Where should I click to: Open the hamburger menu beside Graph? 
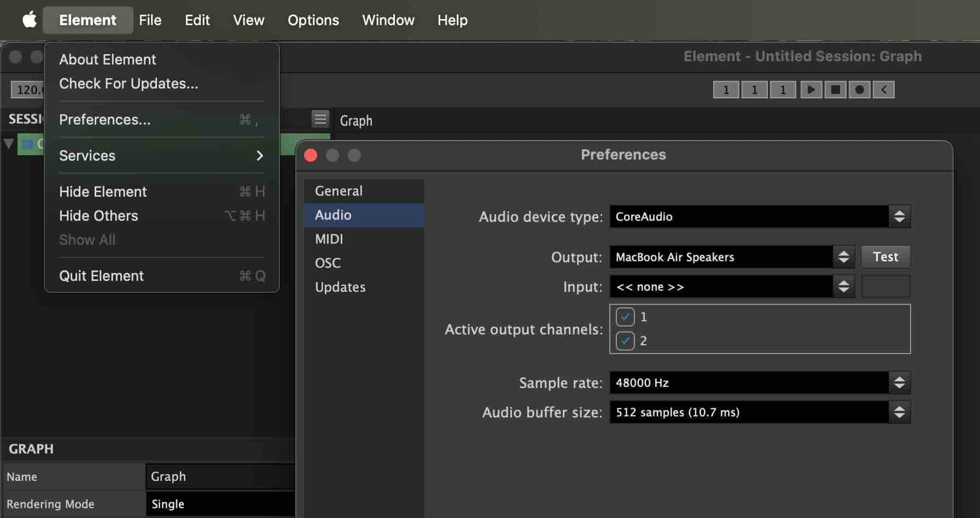[320, 119]
